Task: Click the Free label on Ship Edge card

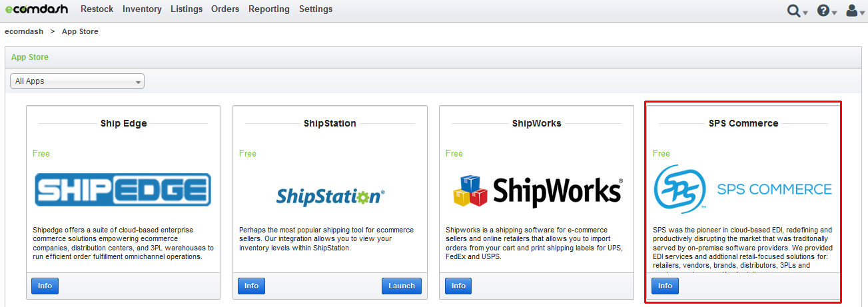Action: pyautogui.click(x=41, y=154)
